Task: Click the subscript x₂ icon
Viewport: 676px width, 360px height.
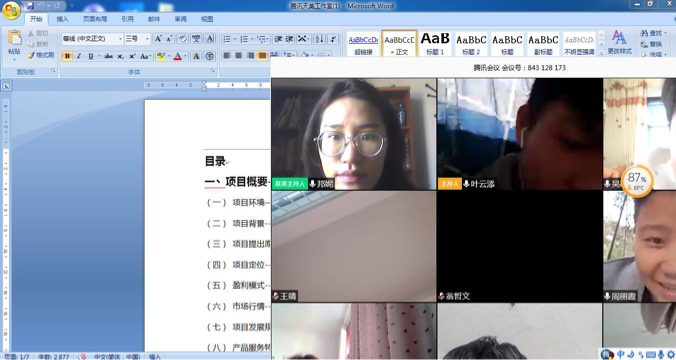Action: tap(121, 56)
